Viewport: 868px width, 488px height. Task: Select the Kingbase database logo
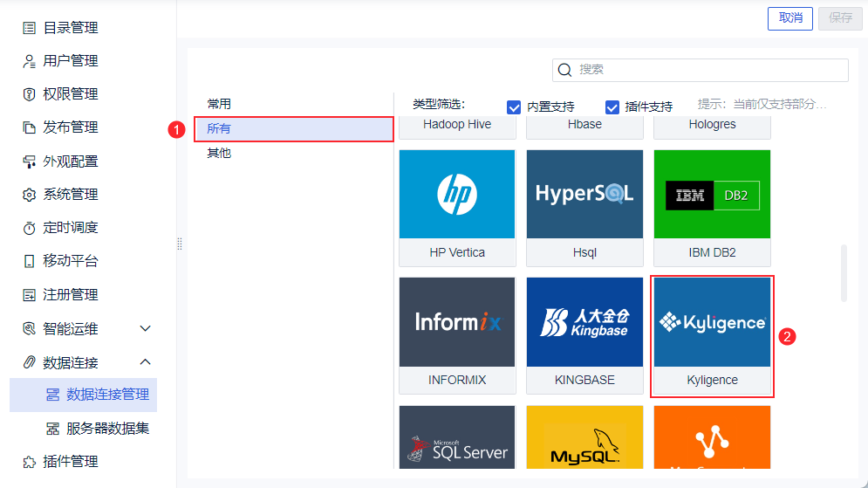click(584, 322)
